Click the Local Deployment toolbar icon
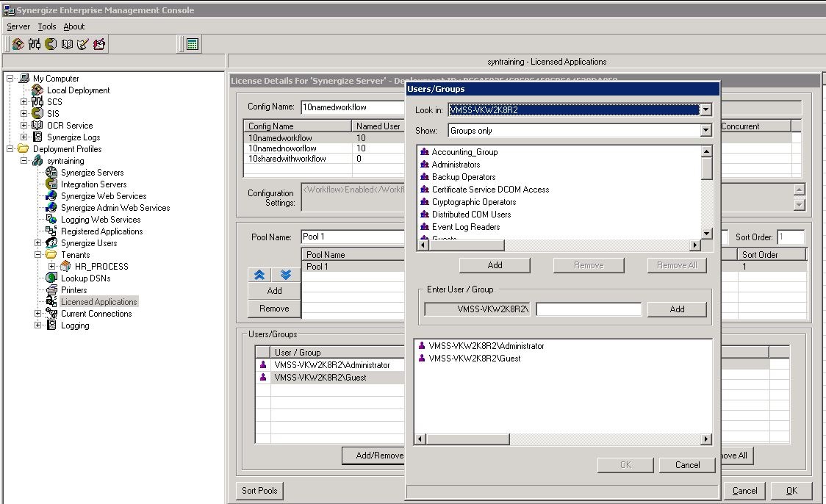Screen dimensions: 826x504 click(18, 44)
